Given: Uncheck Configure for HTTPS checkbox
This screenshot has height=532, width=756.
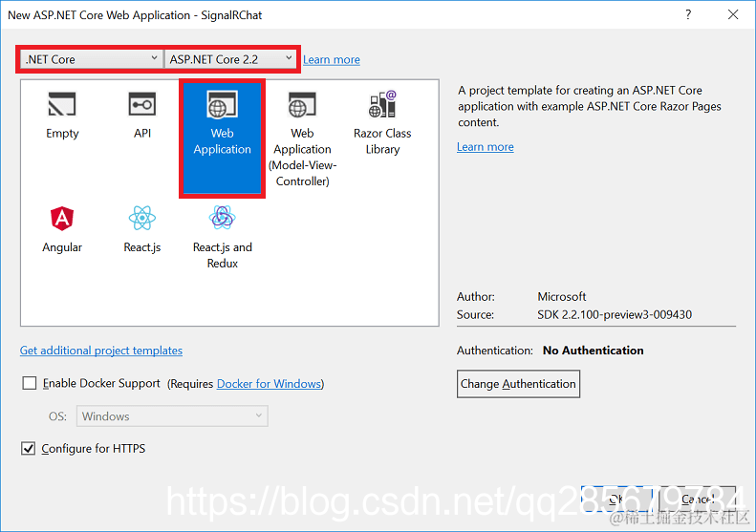Looking at the screenshot, I should point(28,449).
